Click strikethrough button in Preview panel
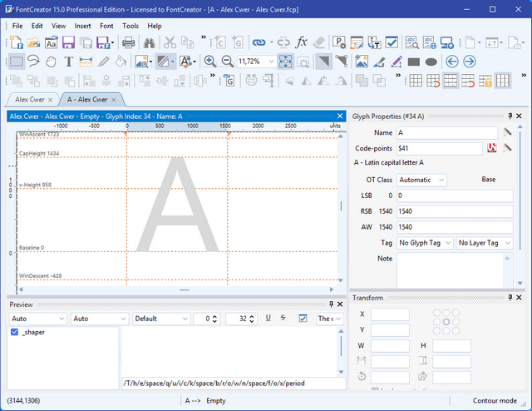The image size is (532, 411). (x=283, y=318)
